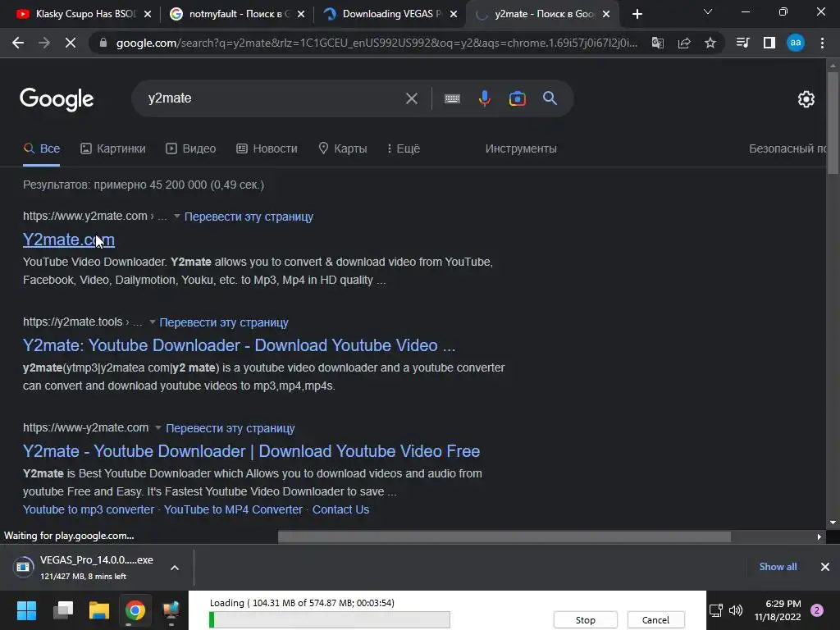This screenshot has width=840, height=630.
Task: Open the Инструменты search tools
Action: [521, 148]
